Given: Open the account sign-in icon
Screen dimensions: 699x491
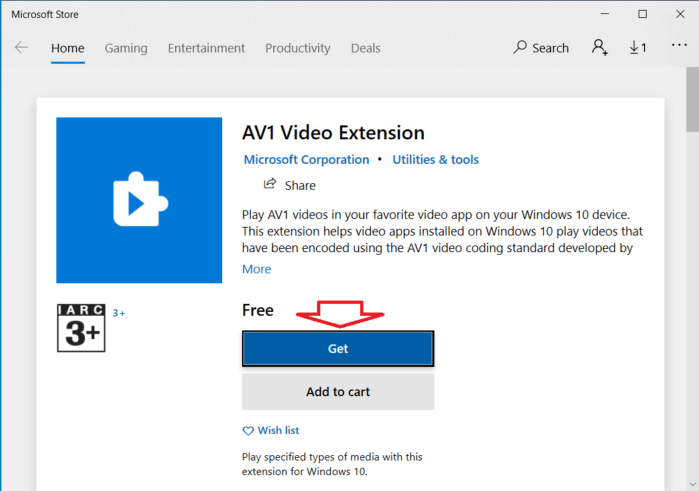Looking at the screenshot, I should pos(600,47).
